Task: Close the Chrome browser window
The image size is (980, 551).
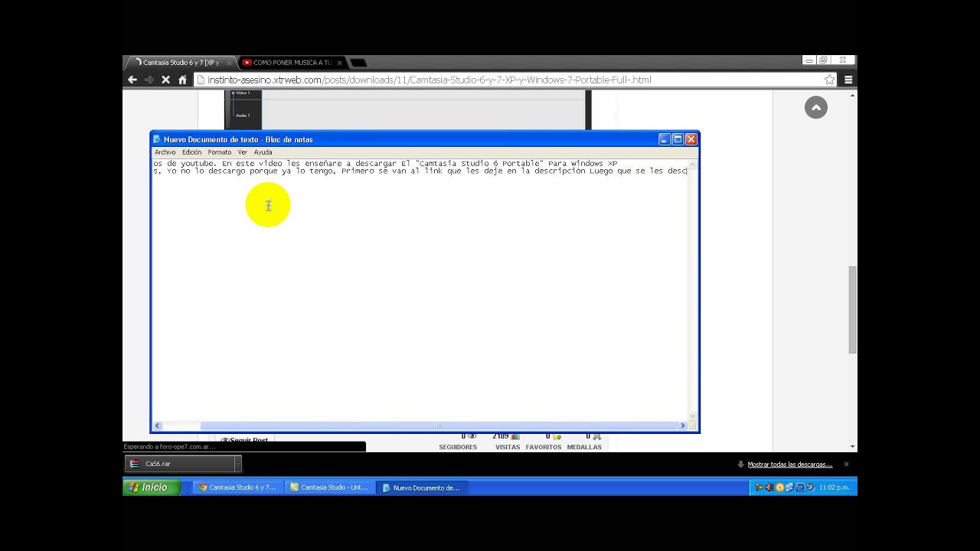Action: point(843,60)
